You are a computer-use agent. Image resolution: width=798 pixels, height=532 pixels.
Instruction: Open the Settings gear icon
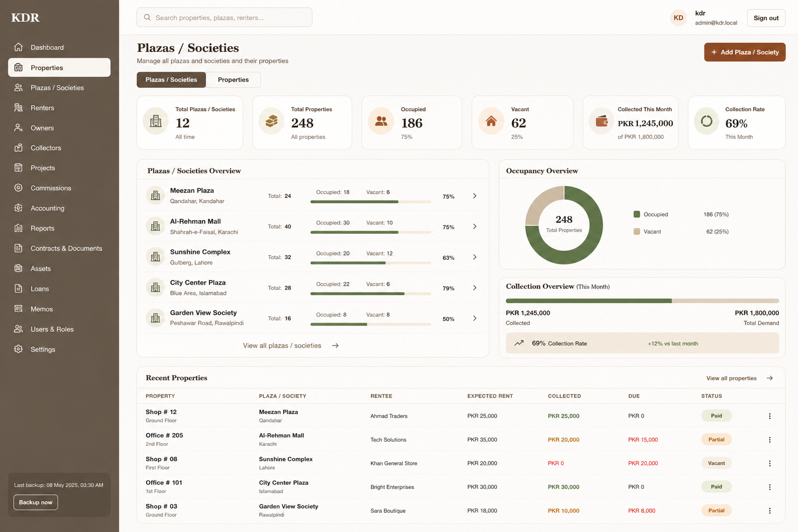pyautogui.click(x=19, y=349)
